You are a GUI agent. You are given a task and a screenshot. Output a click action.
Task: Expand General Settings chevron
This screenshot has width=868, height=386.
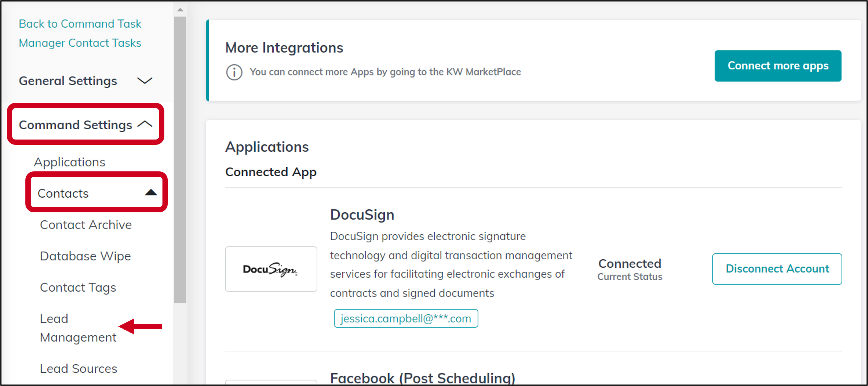click(145, 81)
